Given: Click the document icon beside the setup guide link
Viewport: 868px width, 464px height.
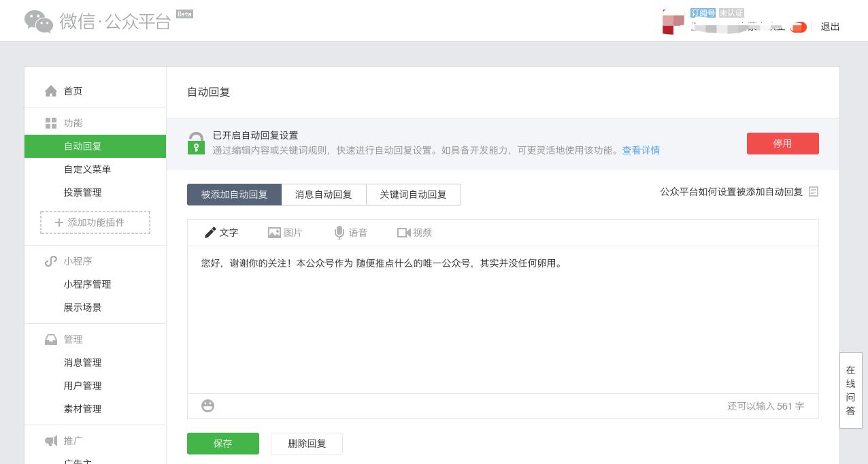Looking at the screenshot, I should [814, 191].
